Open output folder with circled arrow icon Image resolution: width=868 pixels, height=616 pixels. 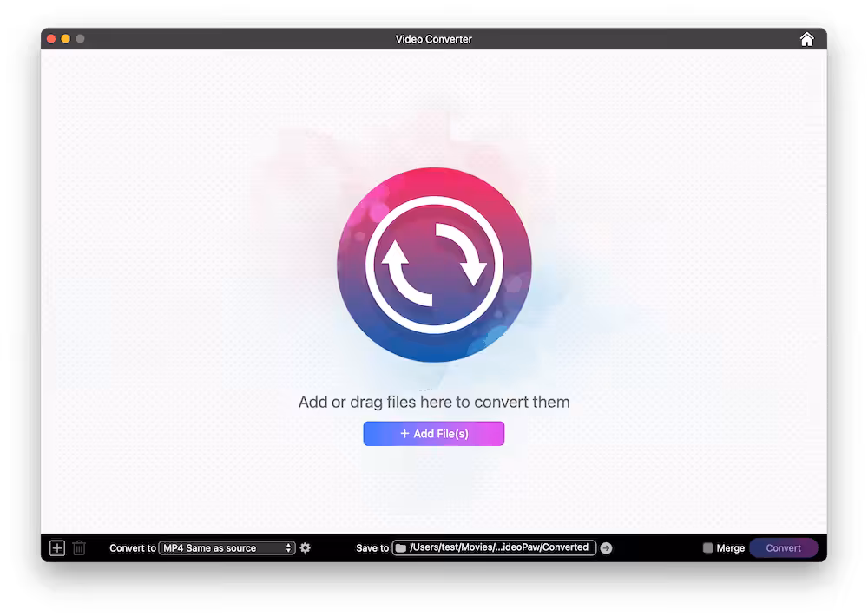point(606,548)
